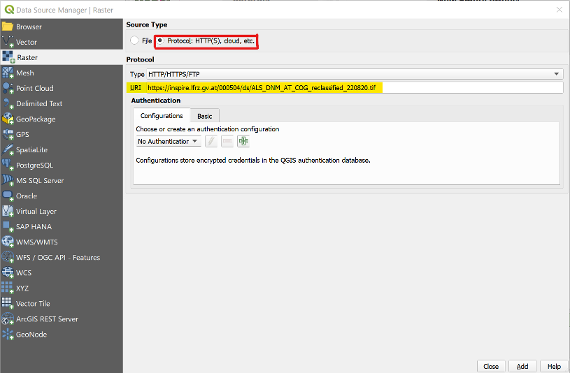Click the Add button

point(523,366)
